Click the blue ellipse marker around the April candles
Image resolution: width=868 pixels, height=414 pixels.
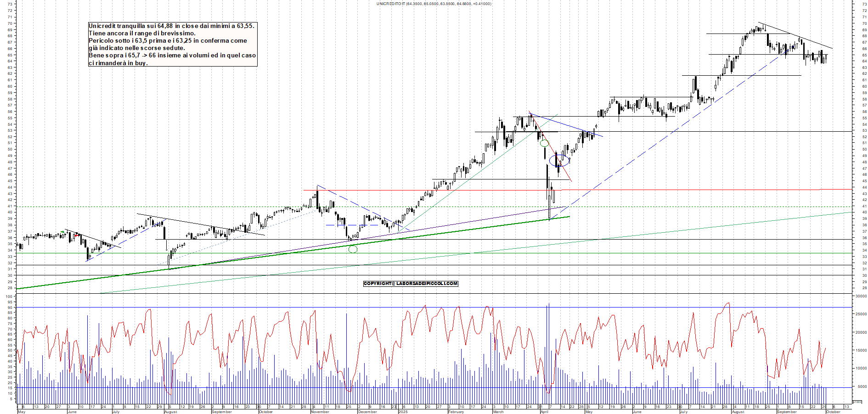point(559,161)
